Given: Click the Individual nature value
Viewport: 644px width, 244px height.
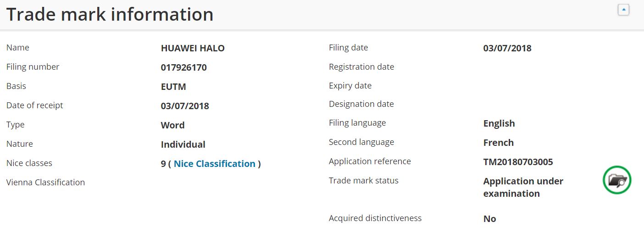Looking at the screenshot, I should [x=183, y=144].
